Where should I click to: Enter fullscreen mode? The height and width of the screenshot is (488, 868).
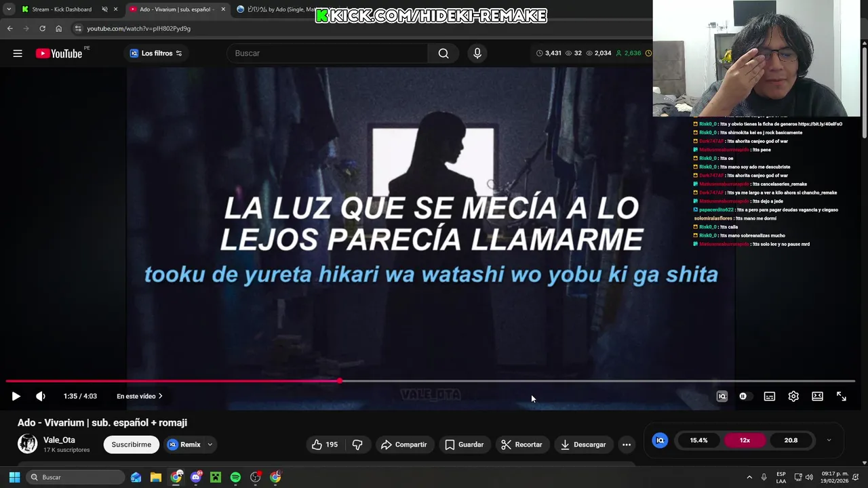[842, 396]
